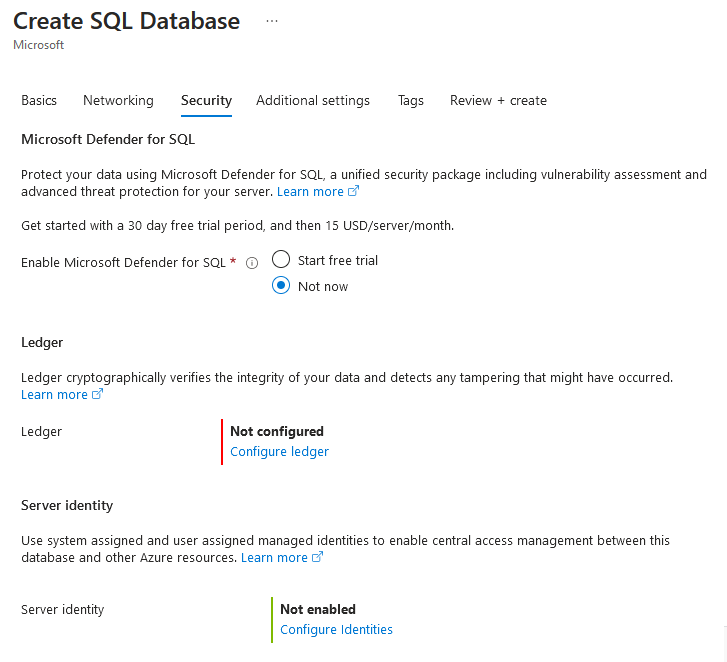Open the Tags tab
This screenshot has height=662, width=727.
[x=411, y=101]
